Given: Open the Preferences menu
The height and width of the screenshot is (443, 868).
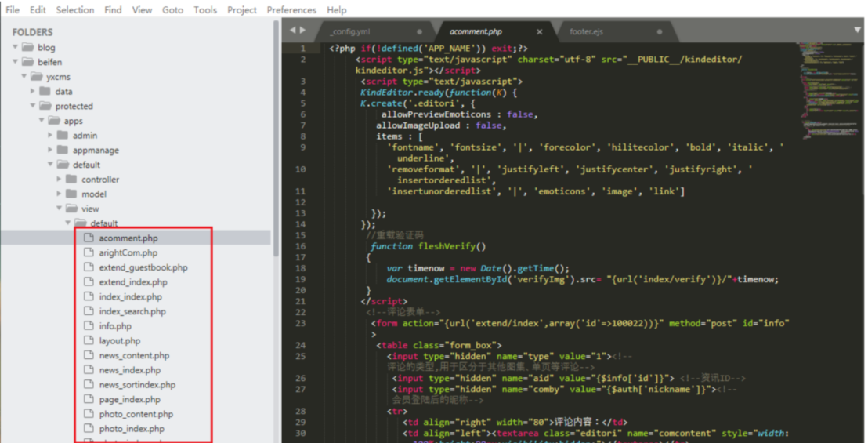Looking at the screenshot, I should click(x=291, y=10).
